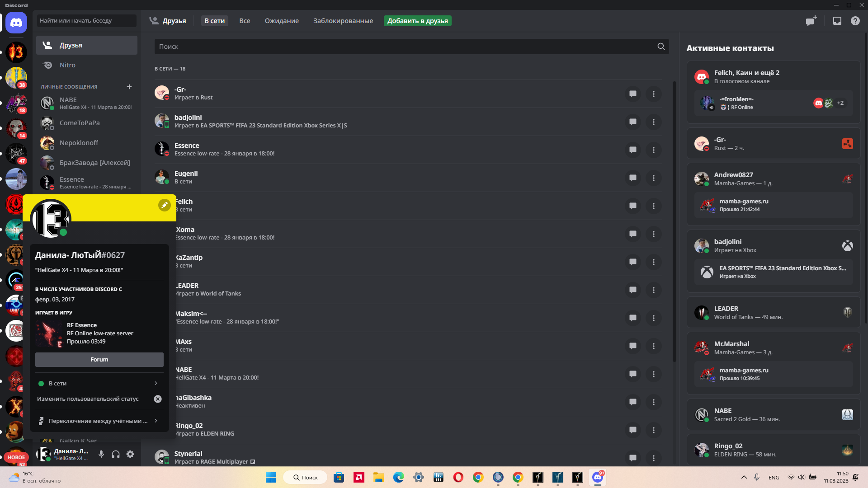Open more options for naGibashka
868x488 pixels.
[654, 402]
